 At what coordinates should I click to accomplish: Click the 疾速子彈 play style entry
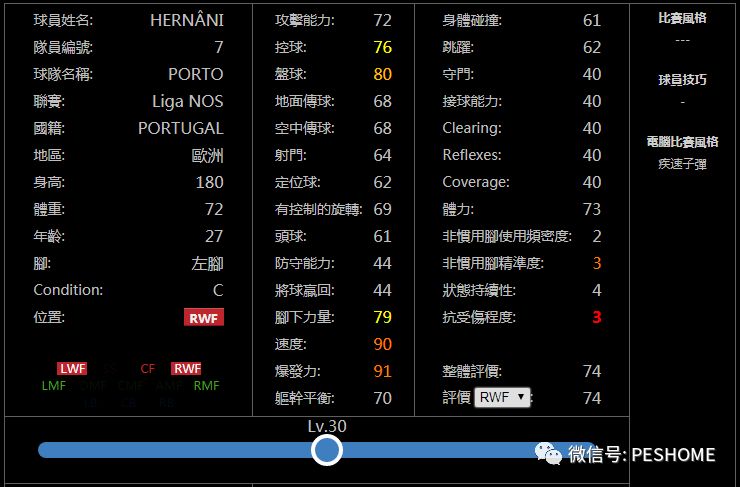pos(682,163)
